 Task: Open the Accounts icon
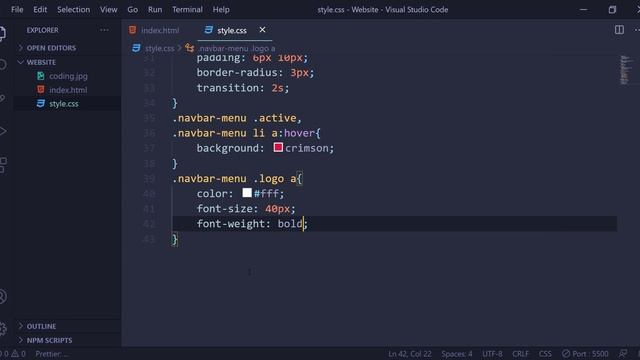pos(3,296)
